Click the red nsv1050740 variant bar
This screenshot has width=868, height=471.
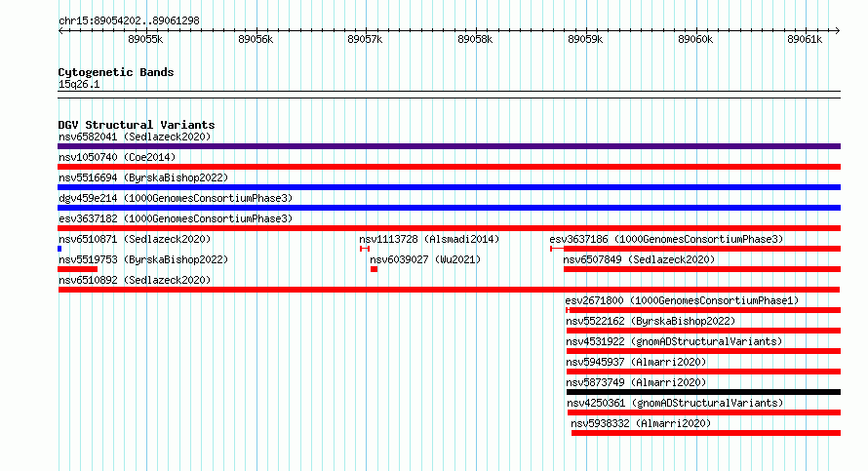[449, 167]
